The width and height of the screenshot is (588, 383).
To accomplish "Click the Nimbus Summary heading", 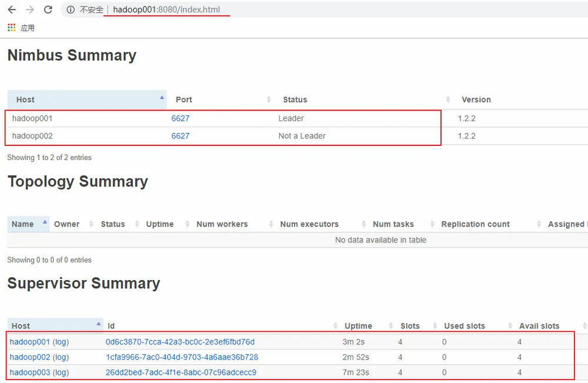I will pyautogui.click(x=72, y=55).
